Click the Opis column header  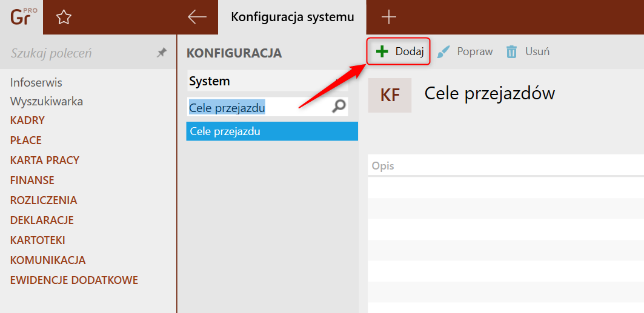383,166
